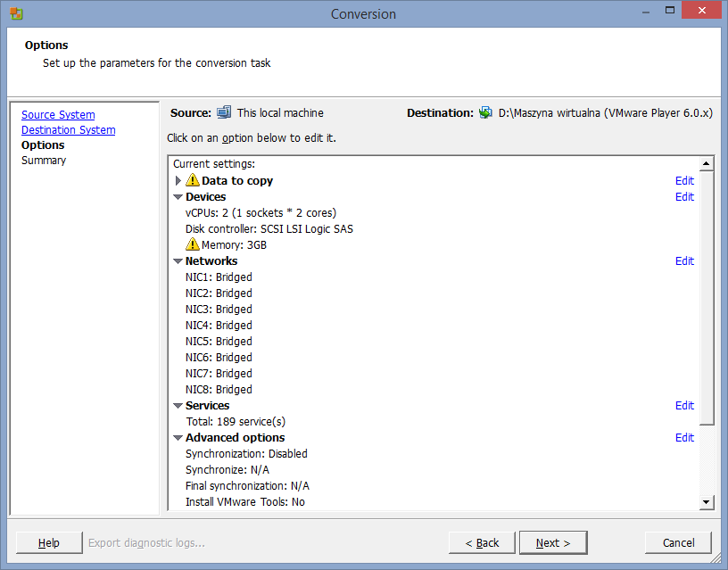
Task: Click the destination virtual machine icon
Action: [485, 112]
